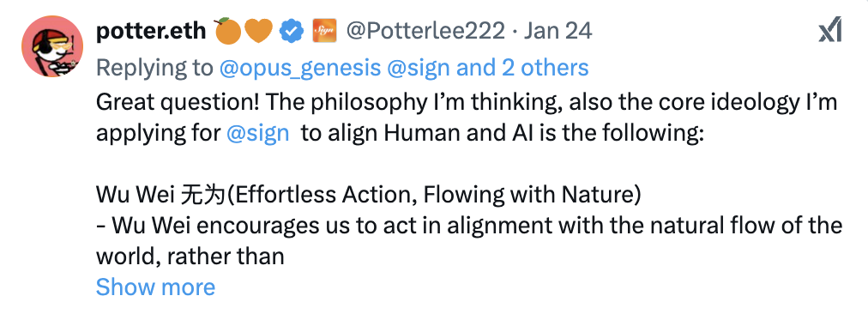The image size is (868, 314).
Task: Click the truncated 'world, rather than' text
Action: pyautogui.click(x=190, y=256)
